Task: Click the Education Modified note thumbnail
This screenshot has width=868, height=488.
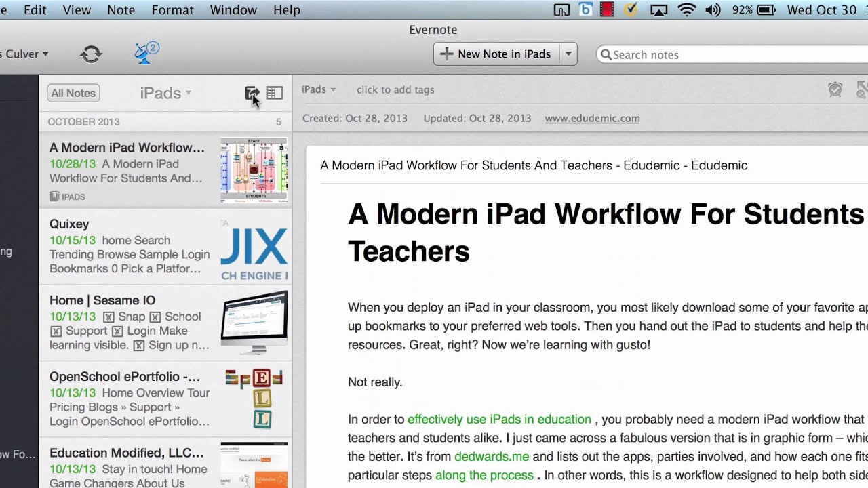Action: coord(254,466)
